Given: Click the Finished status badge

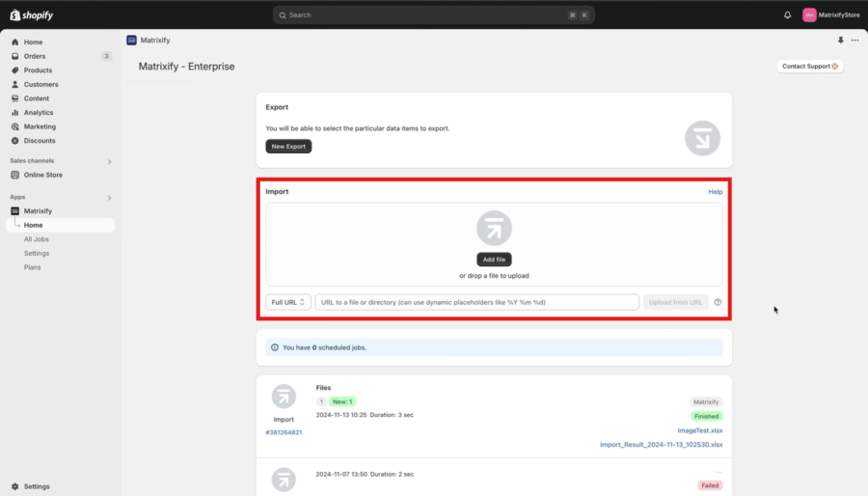Looking at the screenshot, I should coord(706,416).
